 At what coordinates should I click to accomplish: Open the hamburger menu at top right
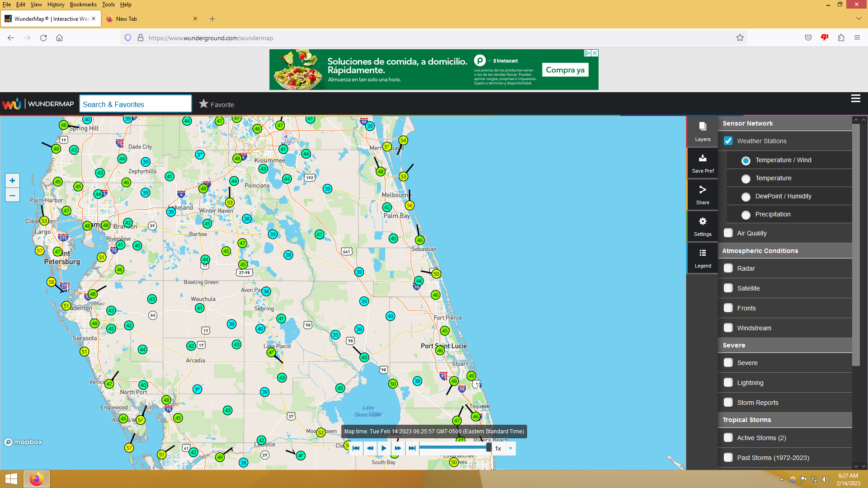tap(855, 99)
